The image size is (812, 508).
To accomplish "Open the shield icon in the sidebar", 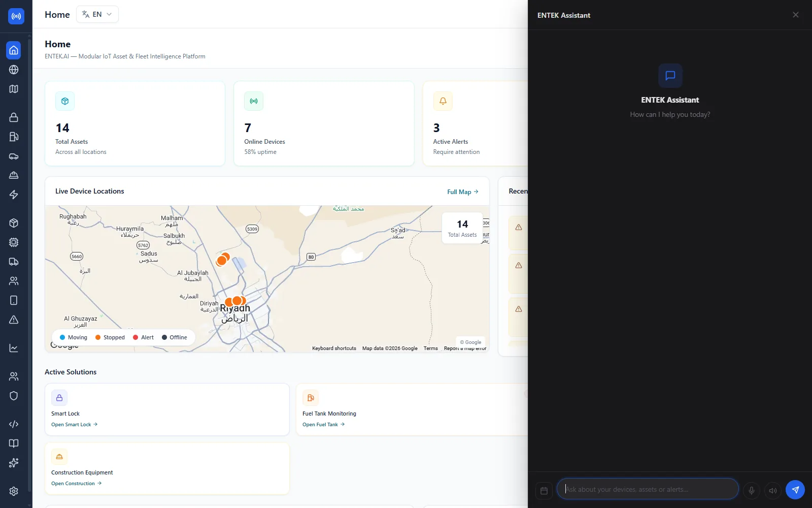I will pyautogui.click(x=14, y=396).
